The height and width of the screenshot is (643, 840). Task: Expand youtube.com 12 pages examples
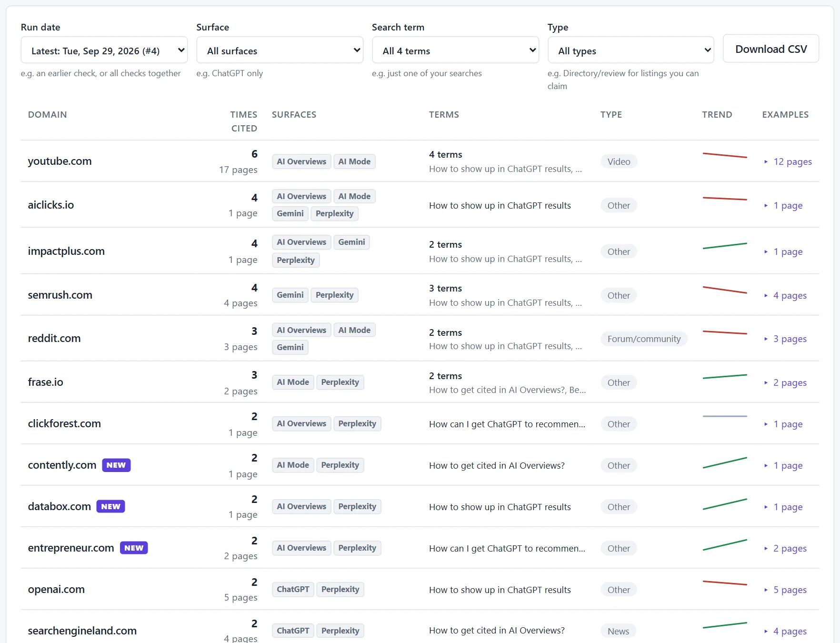click(788, 162)
